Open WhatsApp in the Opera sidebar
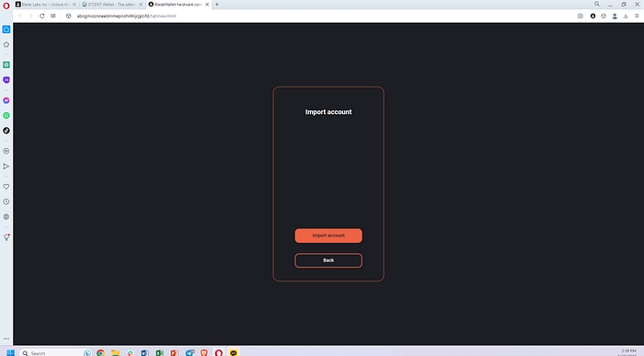644x356 pixels. click(x=6, y=116)
